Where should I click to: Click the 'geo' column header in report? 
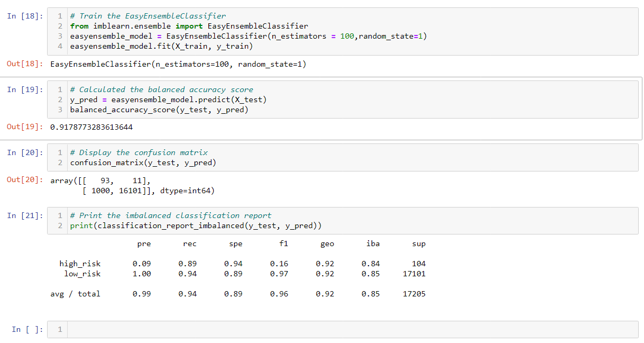coord(327,244)
